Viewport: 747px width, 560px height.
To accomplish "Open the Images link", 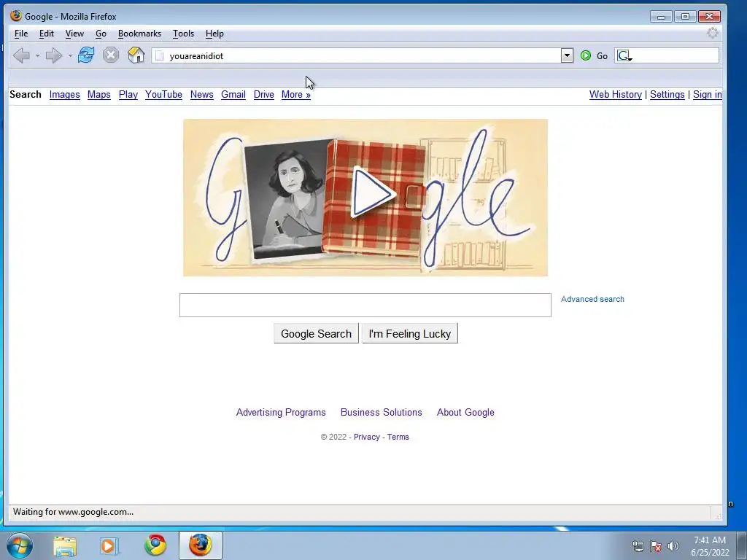I will (65, 94).
